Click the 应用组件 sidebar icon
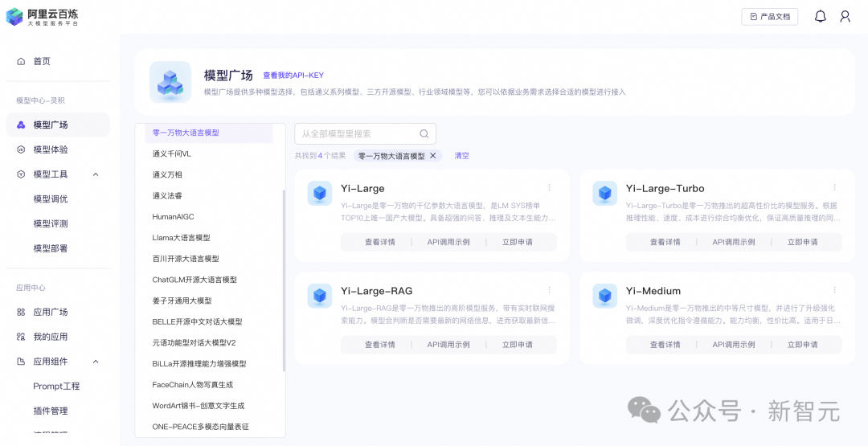868x446 pixels. tap(21, 362)
